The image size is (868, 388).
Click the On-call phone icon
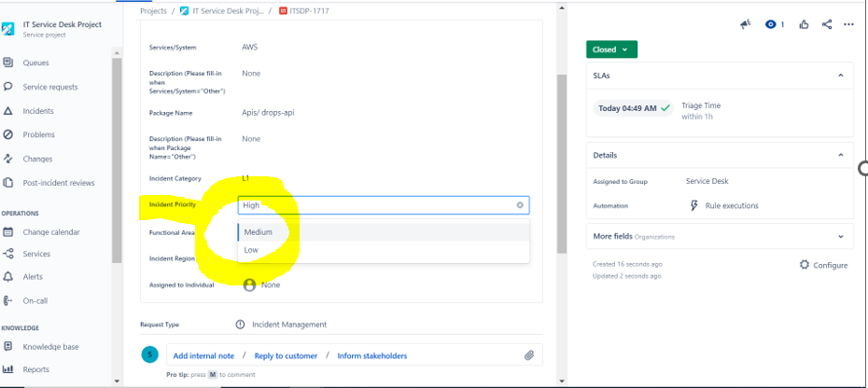7,300
